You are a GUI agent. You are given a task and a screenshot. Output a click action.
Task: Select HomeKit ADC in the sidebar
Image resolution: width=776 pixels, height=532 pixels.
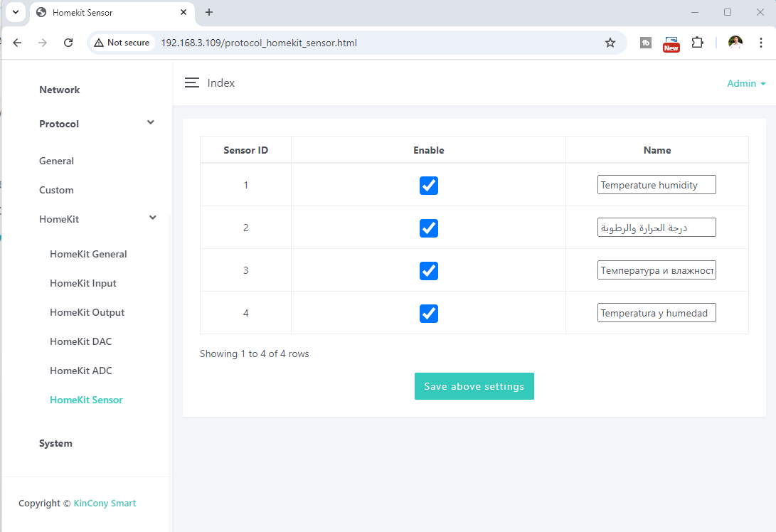tap(80, 371)
